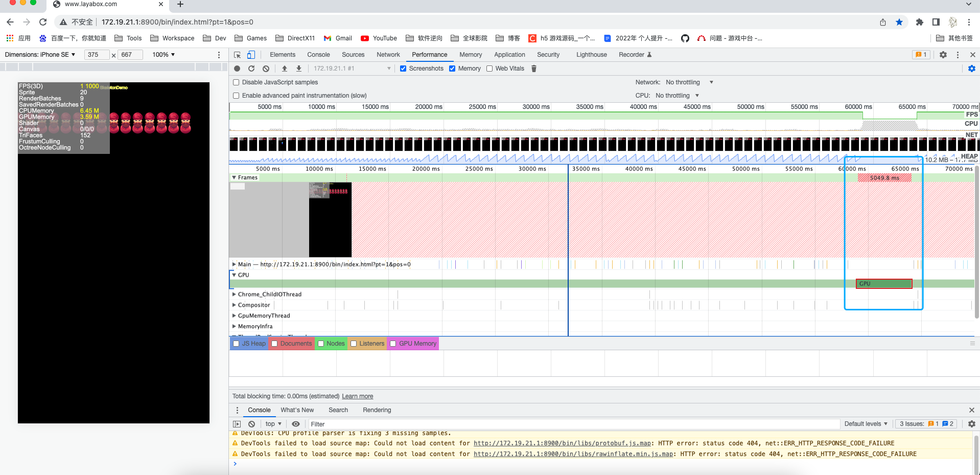This screenshot has width=980, height=475.
Task: Click the Learn more link
Action: point(357,396)
